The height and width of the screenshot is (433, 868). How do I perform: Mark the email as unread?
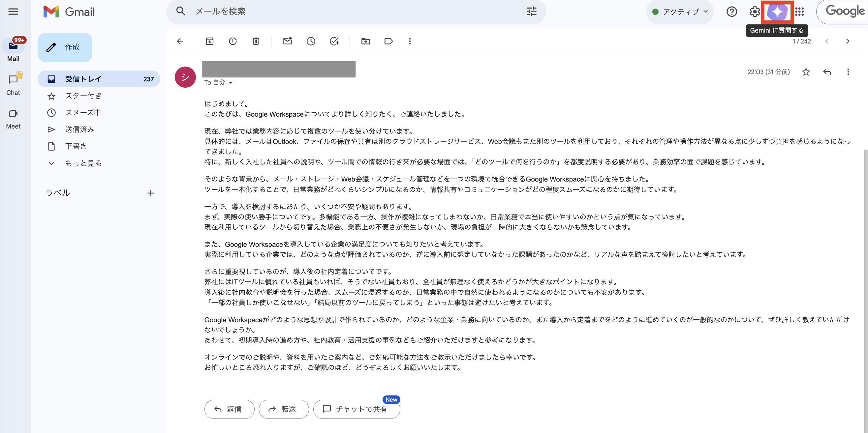tap(288, 41)
